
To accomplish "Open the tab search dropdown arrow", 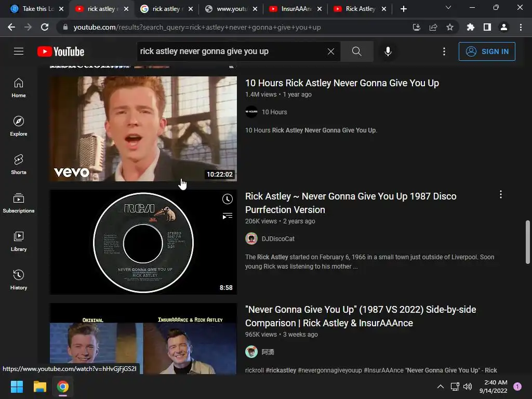I will [x=448, y=7].
